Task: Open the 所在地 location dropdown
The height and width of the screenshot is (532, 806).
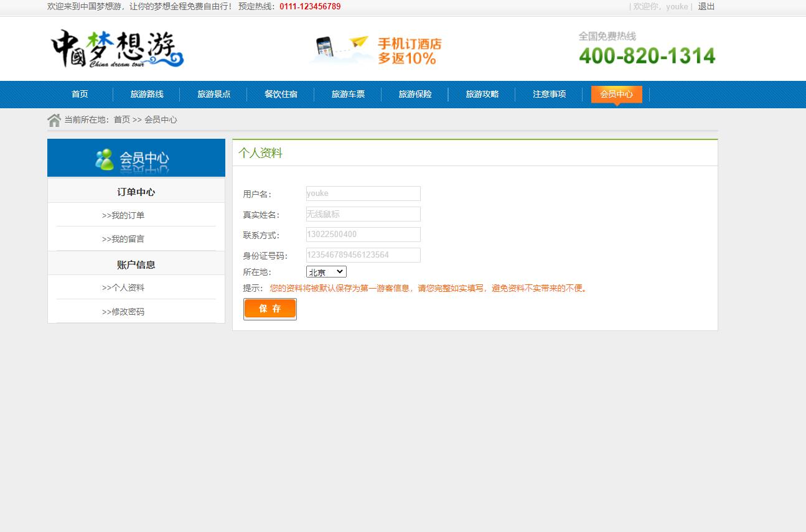Action: tap(326, 272)
